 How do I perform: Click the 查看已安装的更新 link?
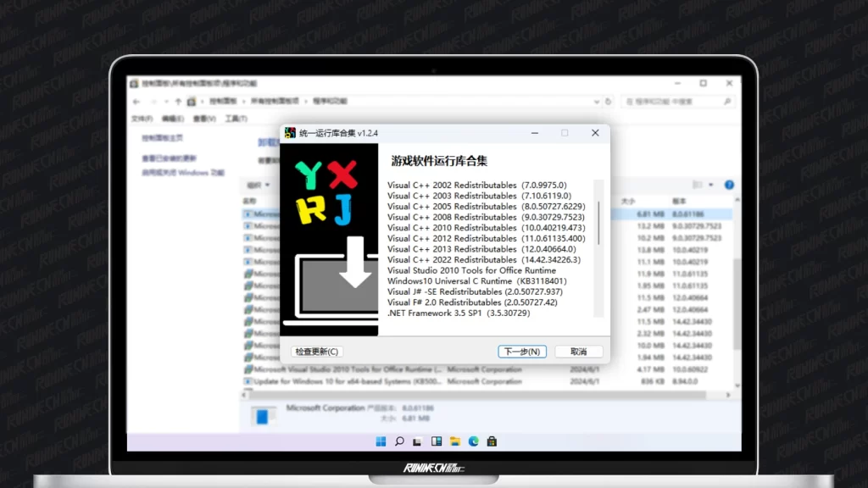[x=169, y=158]
